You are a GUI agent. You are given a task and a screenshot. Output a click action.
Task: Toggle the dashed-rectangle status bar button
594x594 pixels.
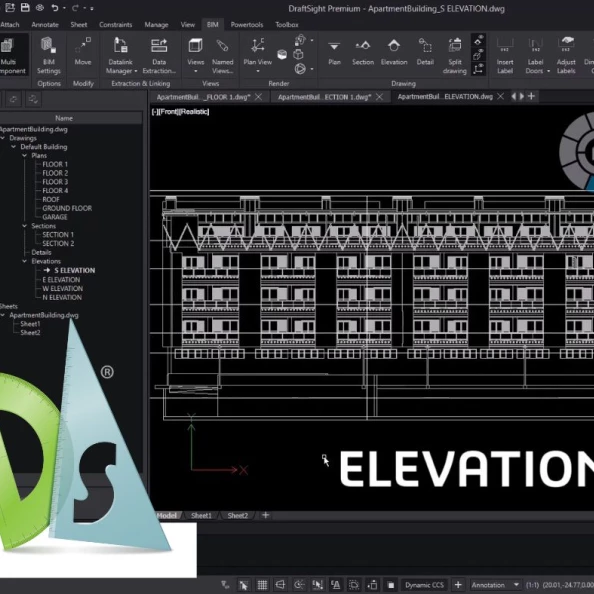click(354, 585)
